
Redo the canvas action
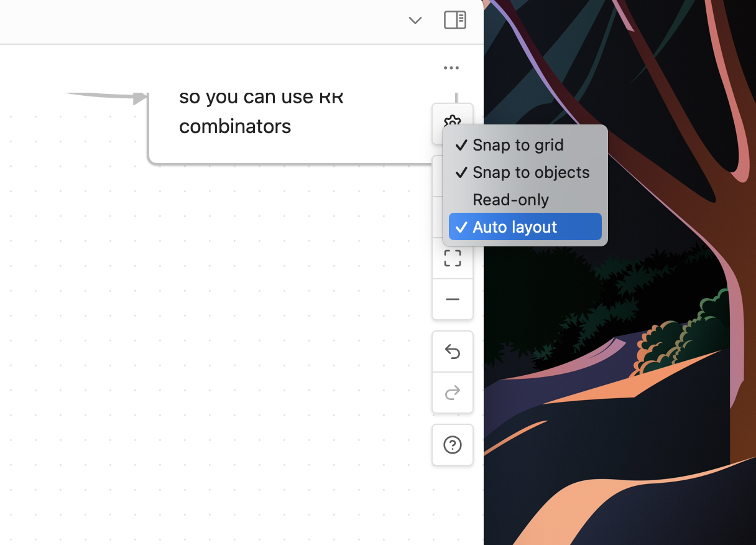(x=453, y=393)
